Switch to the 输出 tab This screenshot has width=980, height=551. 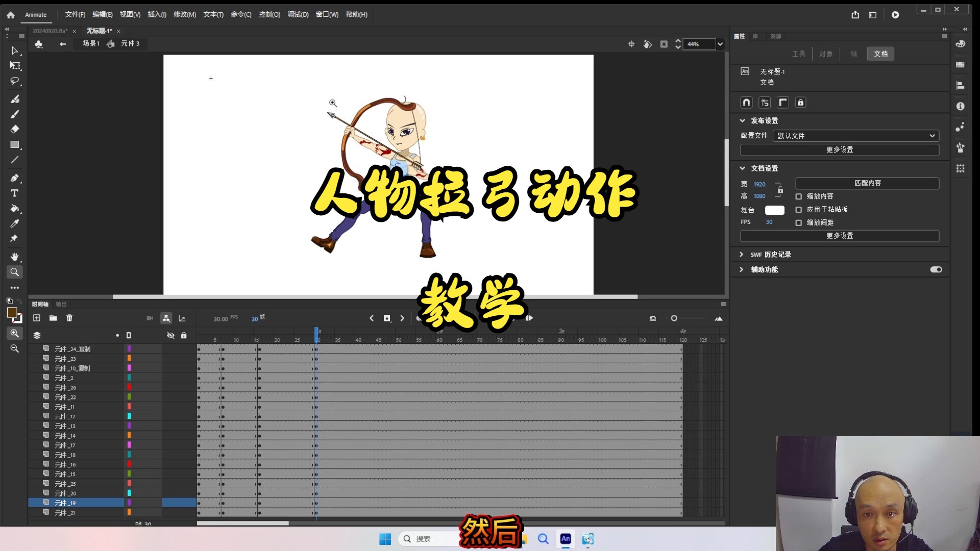61,304
